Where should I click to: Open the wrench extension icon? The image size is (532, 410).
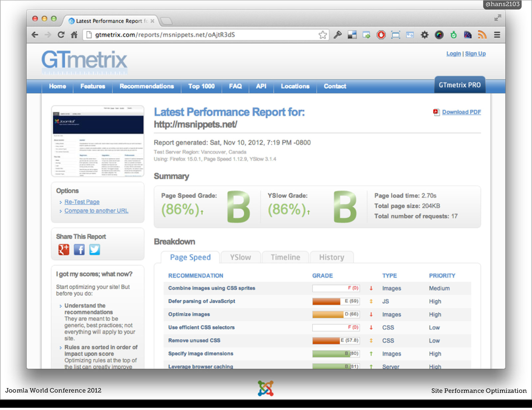click(337, 35)
